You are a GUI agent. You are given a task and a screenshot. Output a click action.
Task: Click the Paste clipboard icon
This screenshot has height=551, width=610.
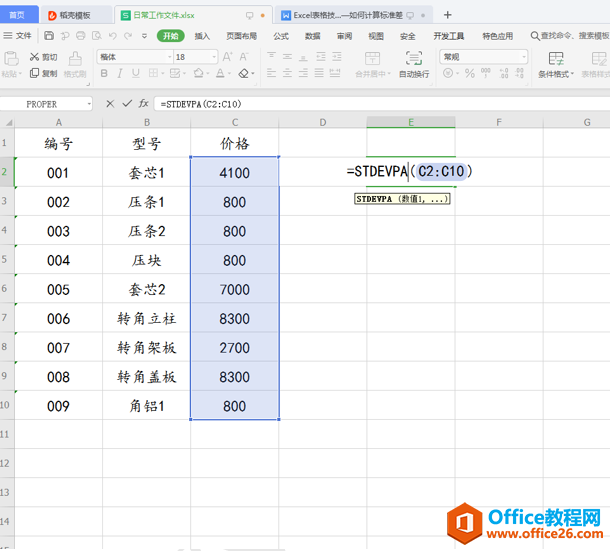tap(11, 58)
